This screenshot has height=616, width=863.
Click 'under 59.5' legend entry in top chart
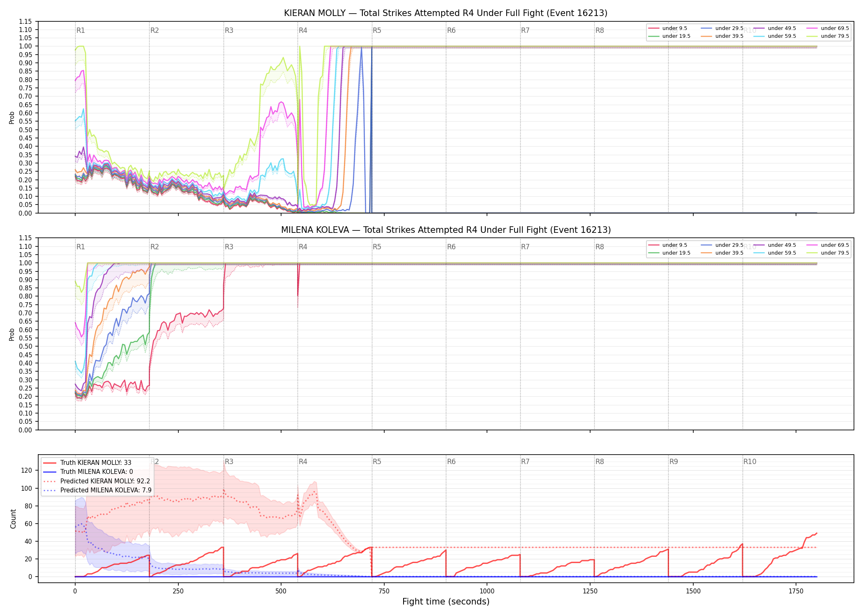tap(775, 36)
